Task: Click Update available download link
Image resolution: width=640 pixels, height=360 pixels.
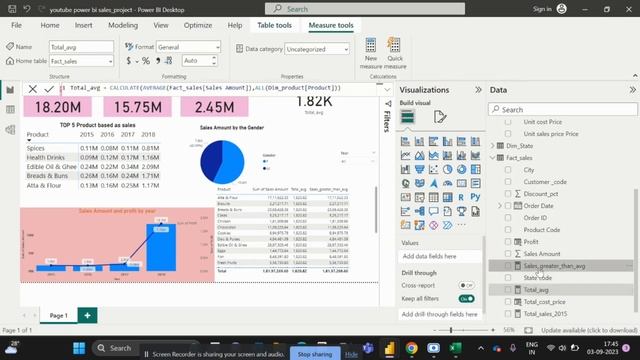Action: coord(589,330)
